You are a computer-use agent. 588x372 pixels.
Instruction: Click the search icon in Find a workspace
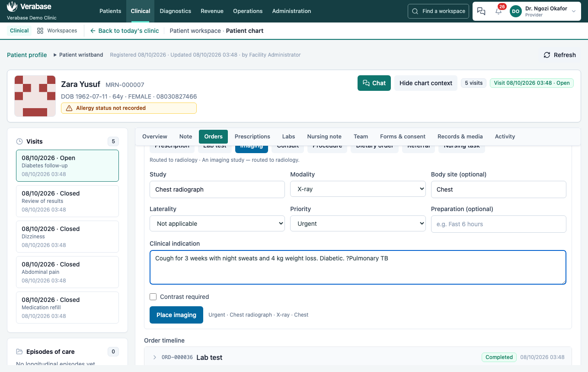pos(415,11)
